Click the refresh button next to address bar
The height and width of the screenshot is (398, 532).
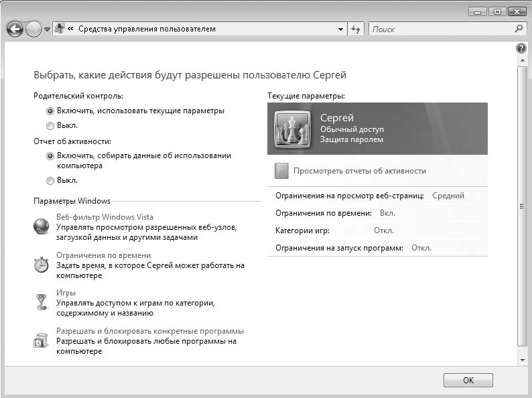356,29
